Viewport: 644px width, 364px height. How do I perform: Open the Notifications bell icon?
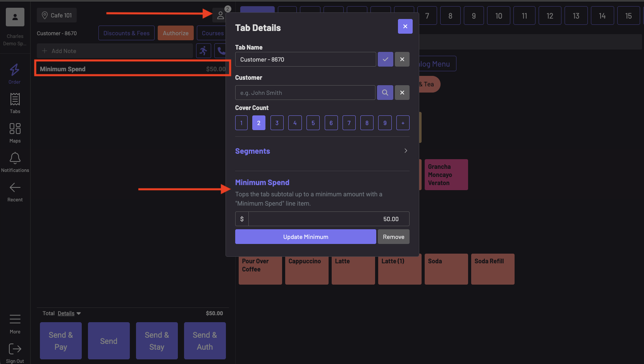pyautogui.click(x=15, y=158)
